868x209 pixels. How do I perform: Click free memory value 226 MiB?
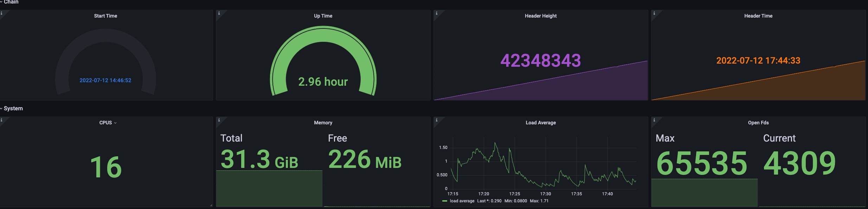(365, 159)
